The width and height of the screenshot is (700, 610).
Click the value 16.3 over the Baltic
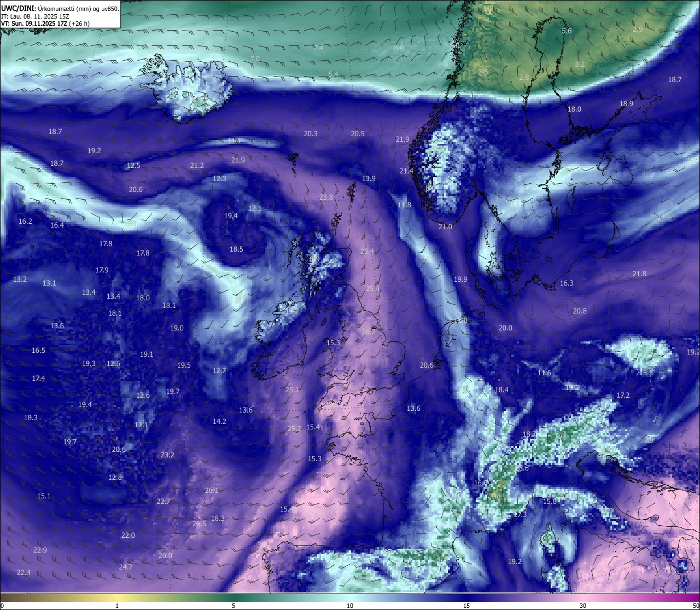567,283
